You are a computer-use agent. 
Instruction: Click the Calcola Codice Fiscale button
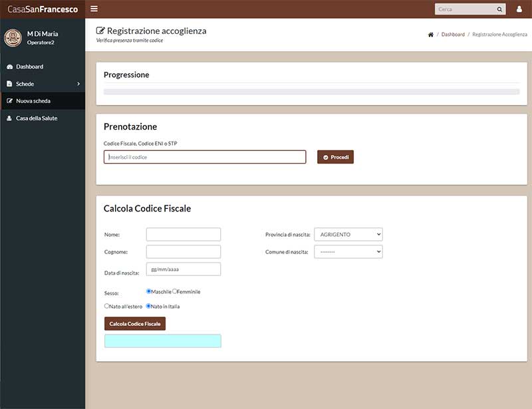pyautogui.click(x=135, y=323)
